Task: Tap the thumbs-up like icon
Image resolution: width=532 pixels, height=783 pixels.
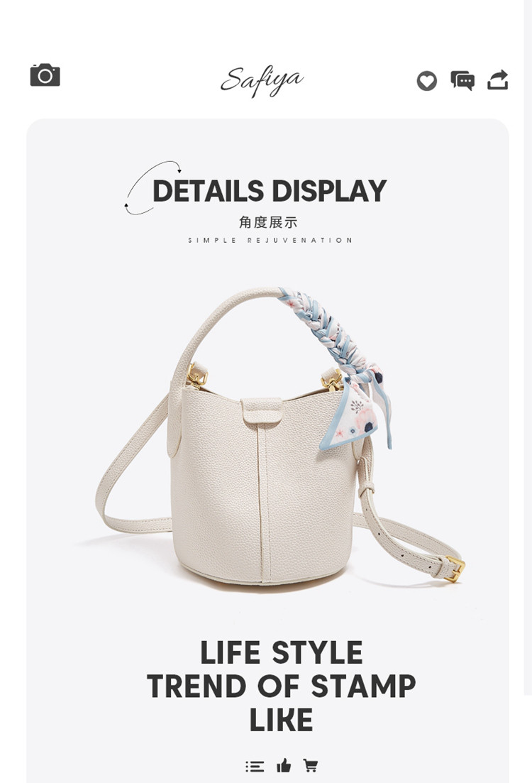Action: click(x=284, y=765)
